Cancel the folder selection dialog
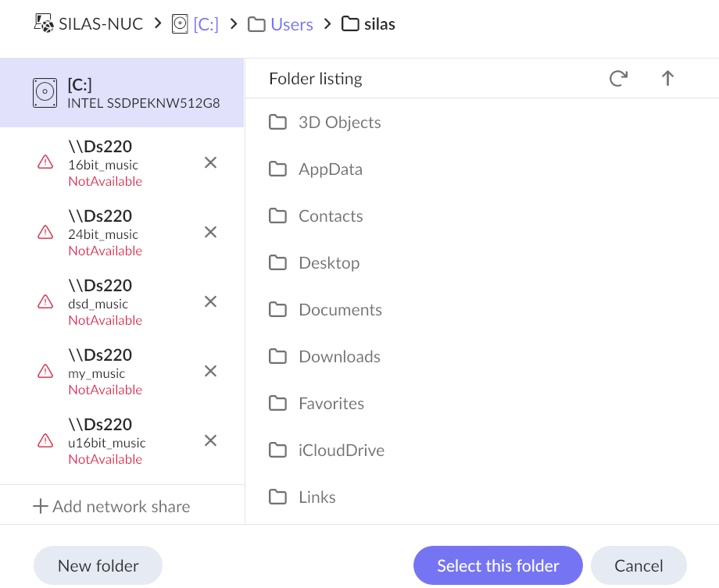The height and width of the screenshot is (588, 719). (x=639, y=566)
